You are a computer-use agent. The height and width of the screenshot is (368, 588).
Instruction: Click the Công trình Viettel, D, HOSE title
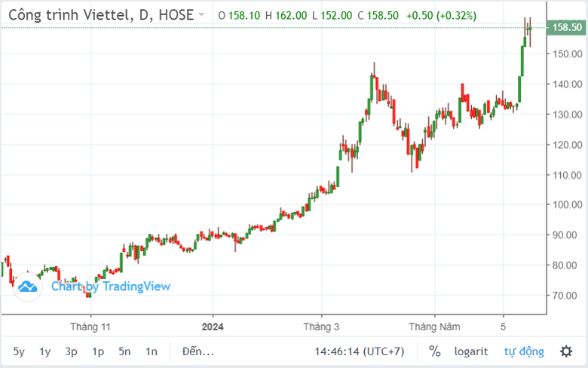101,15
